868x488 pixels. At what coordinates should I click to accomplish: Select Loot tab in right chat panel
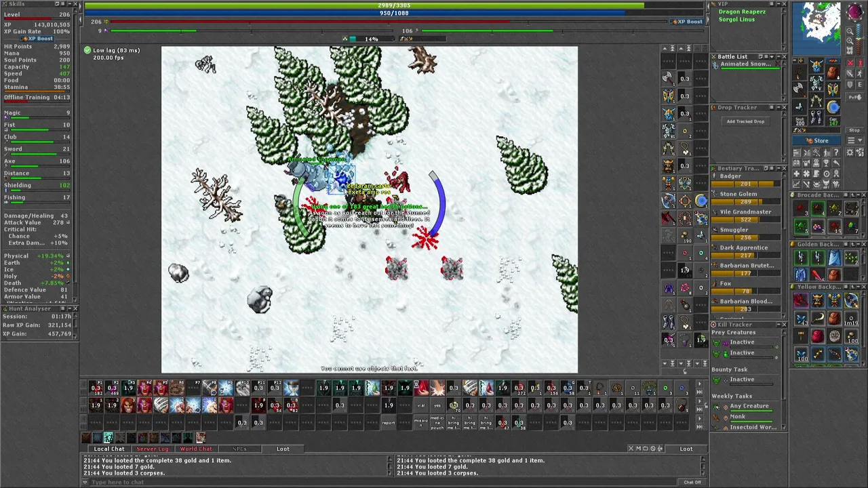pyautogui.click(x=686, y=449)
